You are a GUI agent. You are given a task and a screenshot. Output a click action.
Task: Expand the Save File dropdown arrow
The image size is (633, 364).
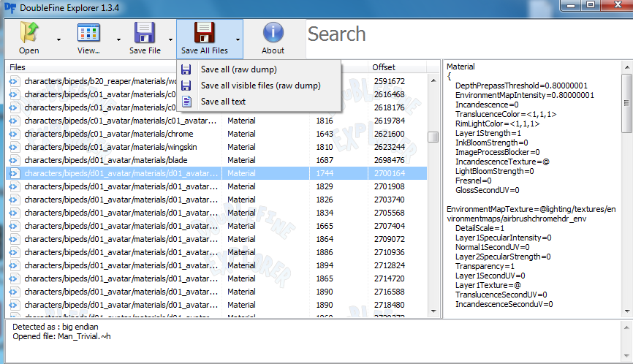[x=170, y=39]
